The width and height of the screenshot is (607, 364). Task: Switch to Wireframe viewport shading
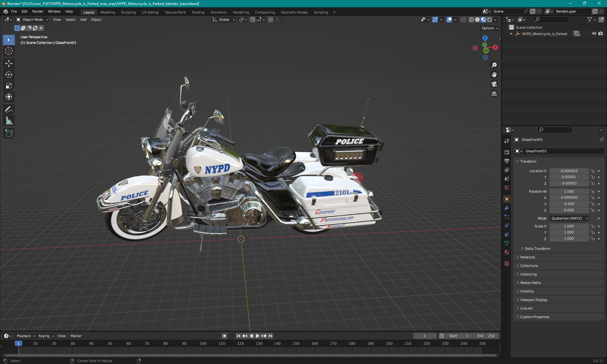471,20
